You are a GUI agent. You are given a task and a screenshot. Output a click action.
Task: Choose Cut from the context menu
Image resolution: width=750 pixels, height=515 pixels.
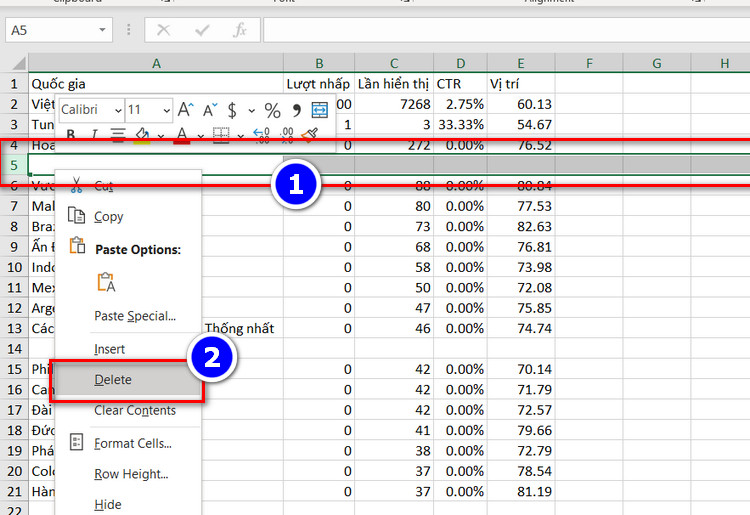(x=128, y=186)
